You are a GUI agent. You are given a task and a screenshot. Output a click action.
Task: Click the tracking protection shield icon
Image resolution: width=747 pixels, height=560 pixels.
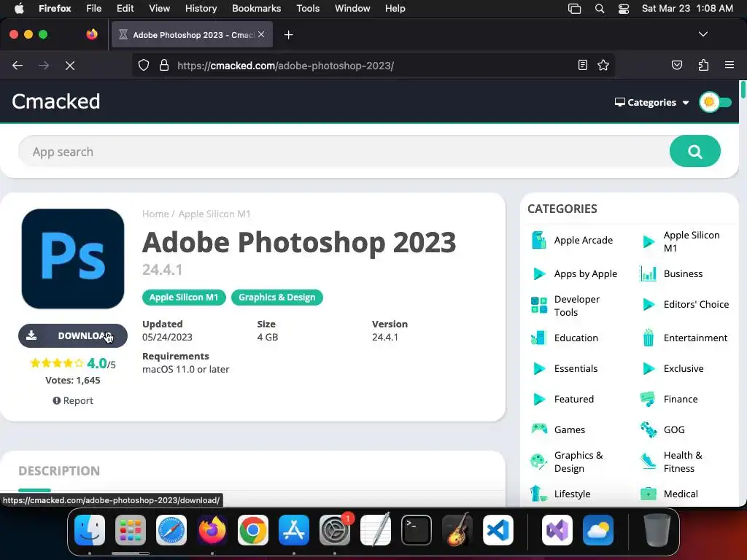point(144,65)
